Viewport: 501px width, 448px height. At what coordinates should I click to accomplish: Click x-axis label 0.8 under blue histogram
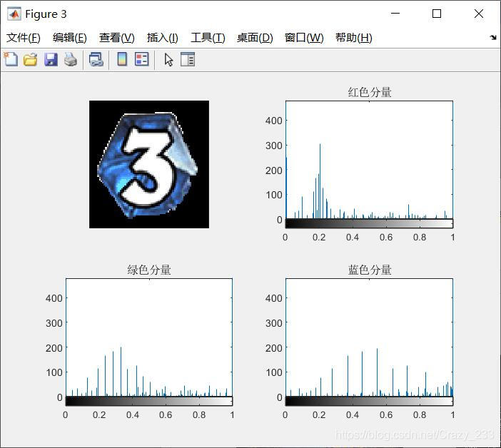coord(419,414)
